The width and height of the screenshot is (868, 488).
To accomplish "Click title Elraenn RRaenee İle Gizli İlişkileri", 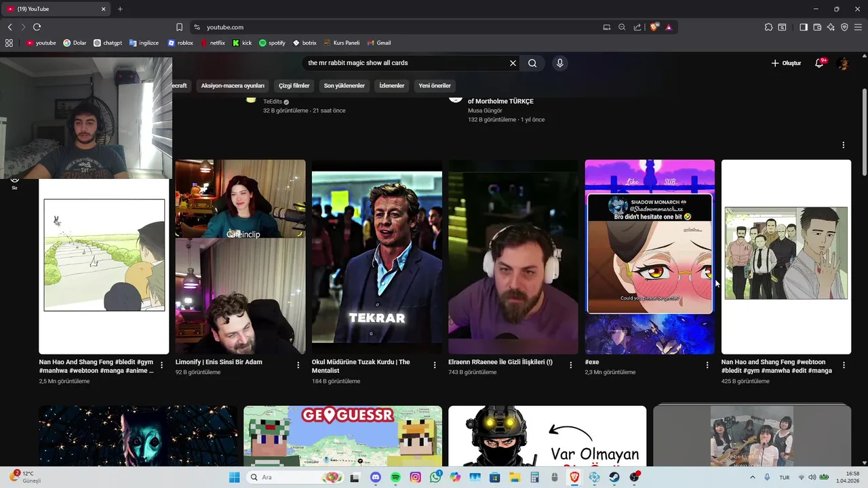I will pos(500,362).
